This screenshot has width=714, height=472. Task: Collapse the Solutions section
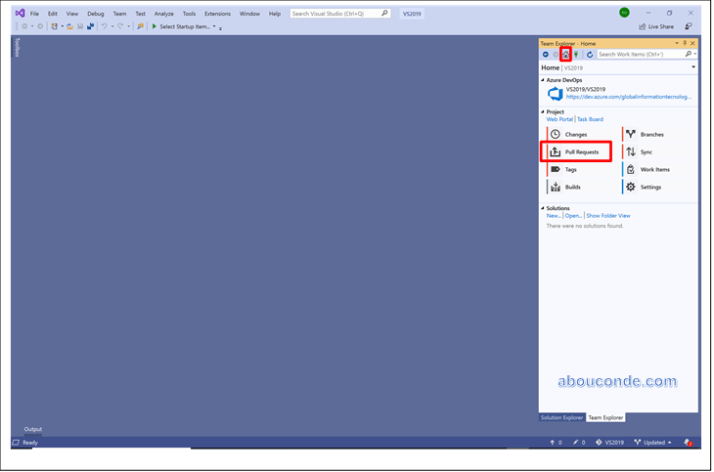point(543,208)
